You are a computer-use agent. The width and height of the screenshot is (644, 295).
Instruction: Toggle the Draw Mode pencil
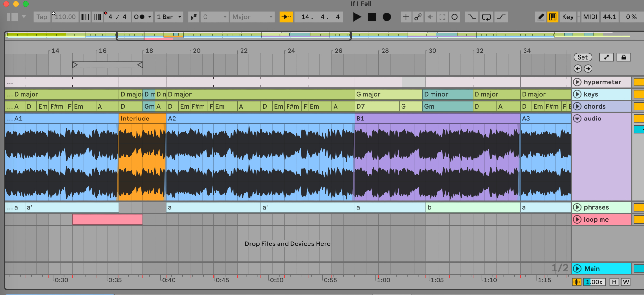point(541,17)
